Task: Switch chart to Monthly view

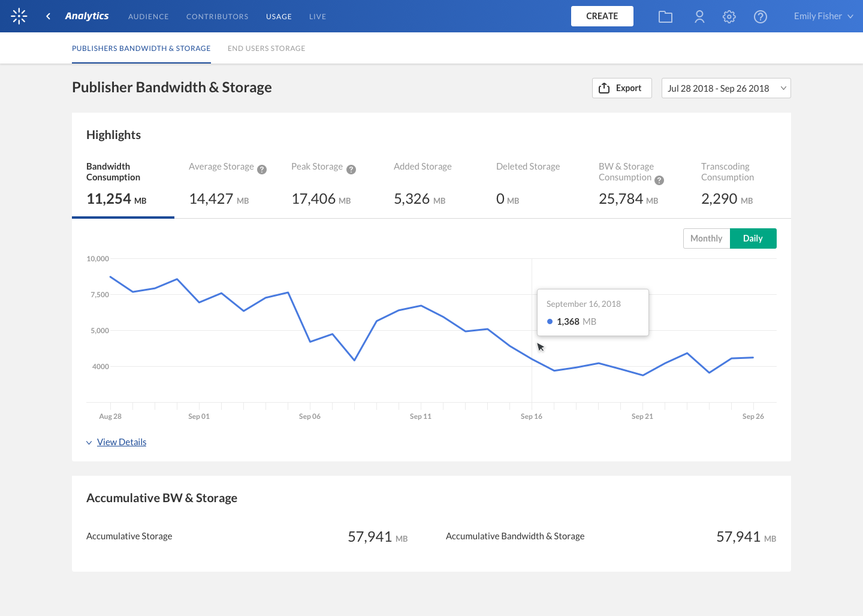Action: tap(706, 238)
